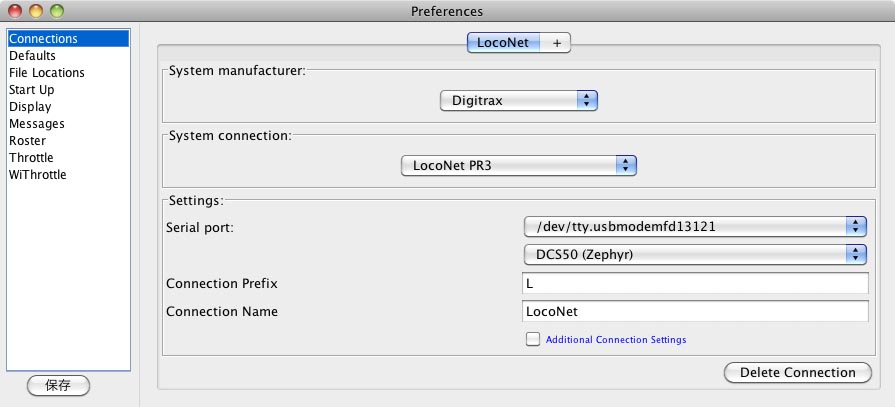
Task: Add a new connection with the + tab
Action: (x=556, y=43)
